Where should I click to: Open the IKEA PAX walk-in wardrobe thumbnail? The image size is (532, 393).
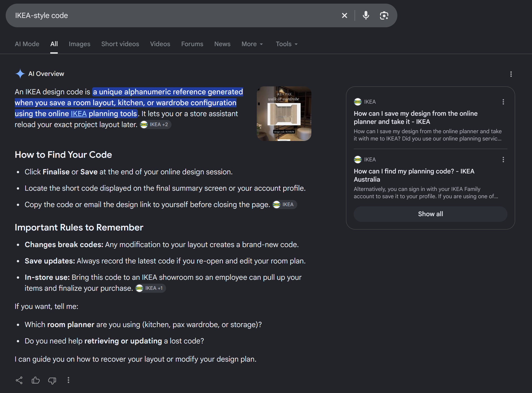[284, 114]
